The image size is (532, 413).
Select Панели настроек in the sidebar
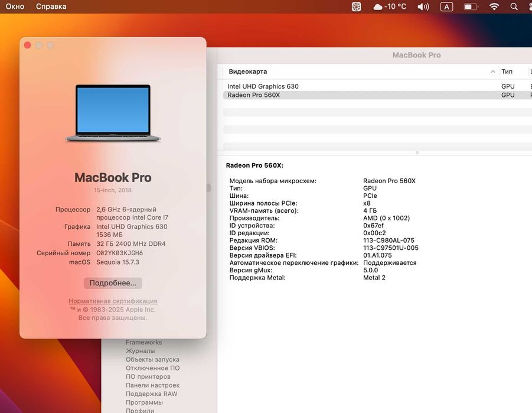[153, 385]
